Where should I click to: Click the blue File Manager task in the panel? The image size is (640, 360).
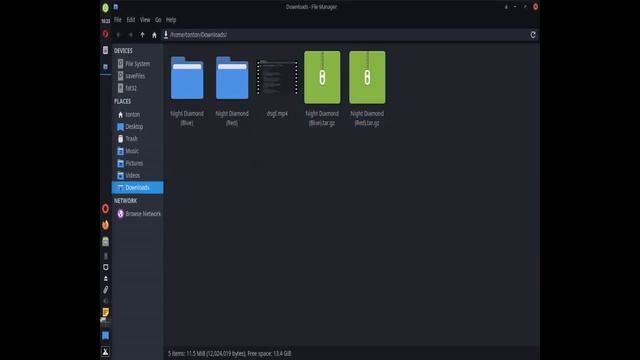(x=105, y=67)
